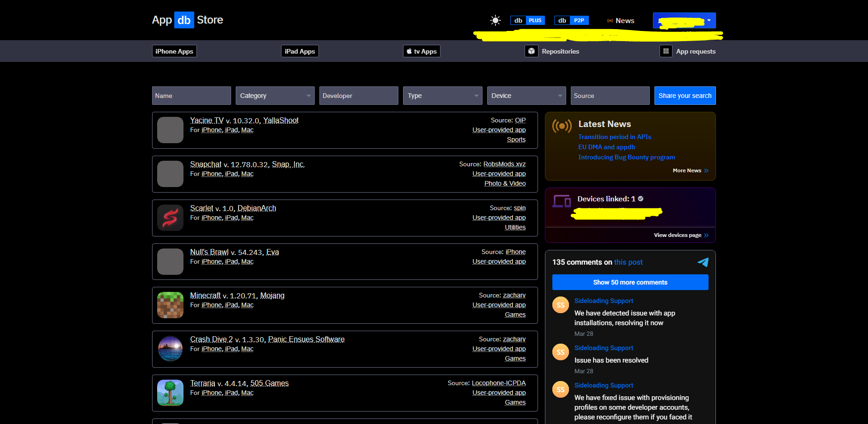
Task: Read Introducing Bug Bounty program news
Action: [627, 157]
